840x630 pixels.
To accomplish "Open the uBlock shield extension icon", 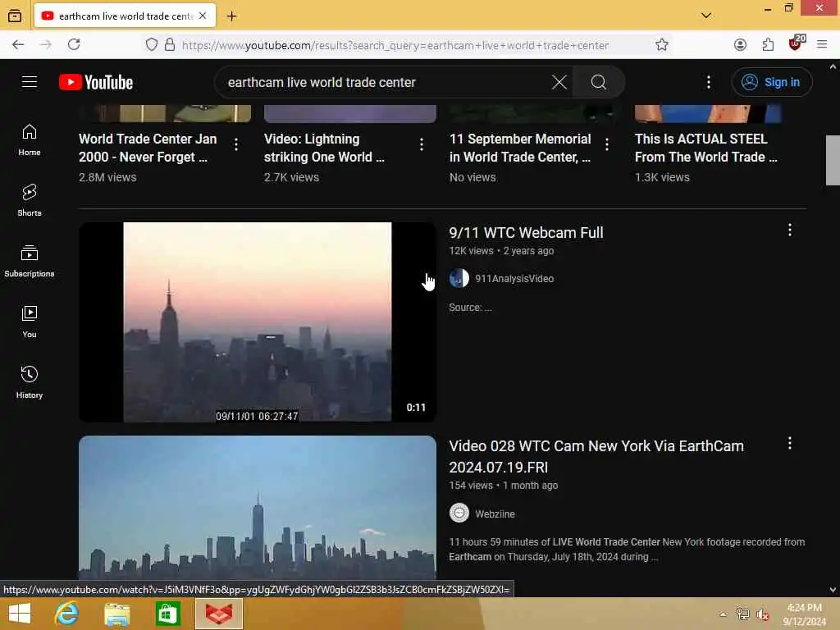I will click(x=796, y=43).
